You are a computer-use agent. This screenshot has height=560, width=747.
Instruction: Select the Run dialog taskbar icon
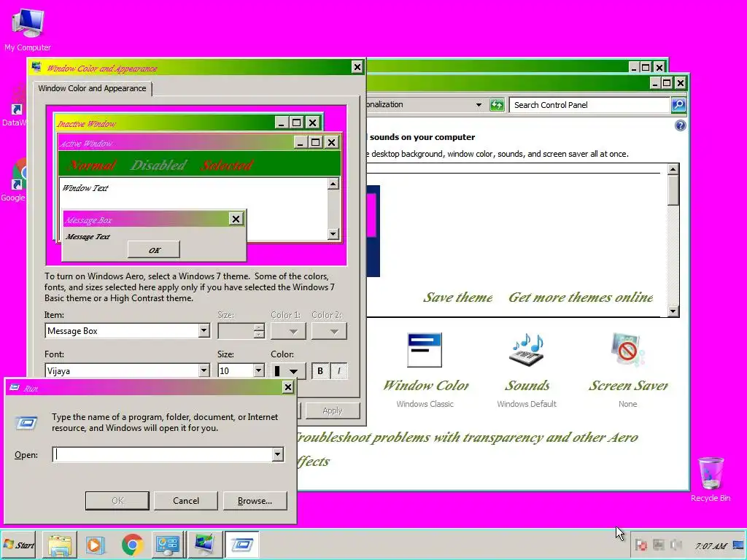241,545
